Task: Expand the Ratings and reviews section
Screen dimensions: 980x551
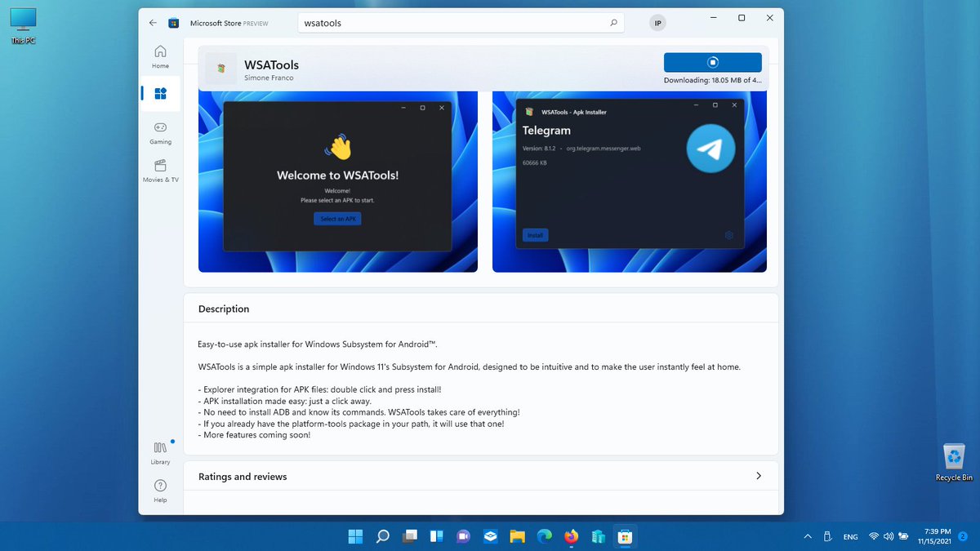Action: 759,476
